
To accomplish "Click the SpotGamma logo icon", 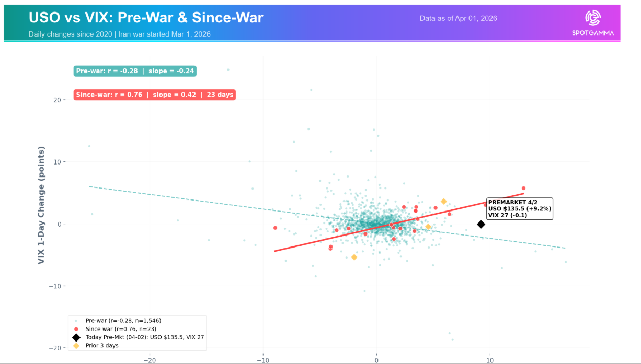I will coord(592,18).
